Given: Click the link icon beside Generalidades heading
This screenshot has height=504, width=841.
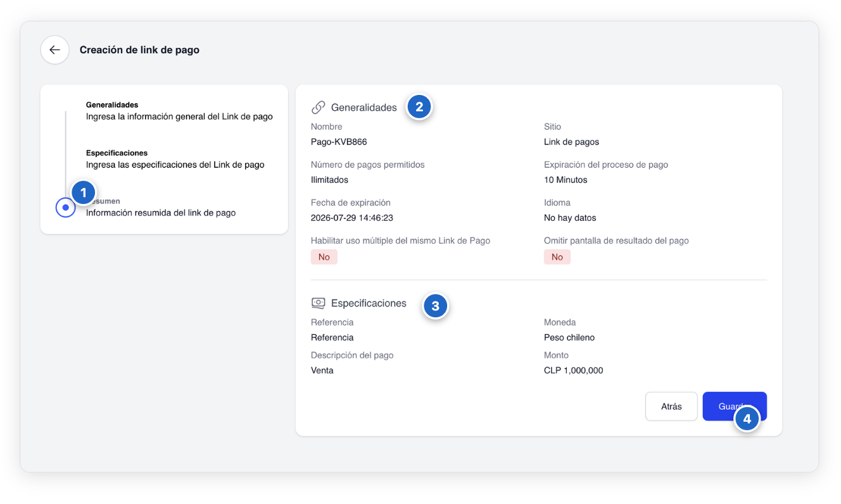Looking at the screenshot, I should point(318,108).
